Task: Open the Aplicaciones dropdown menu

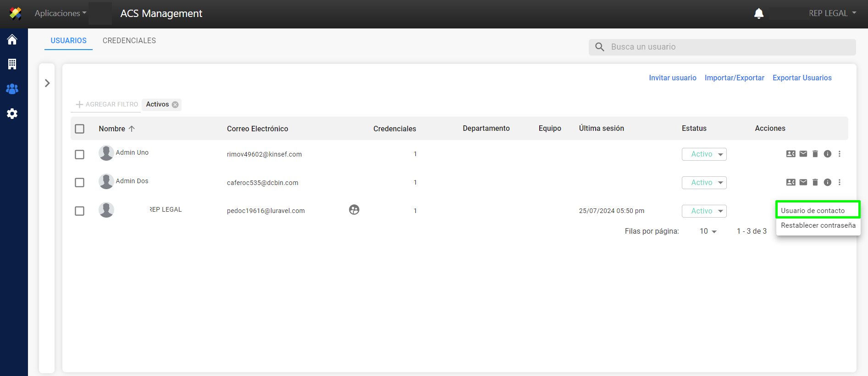Action: 60,13
